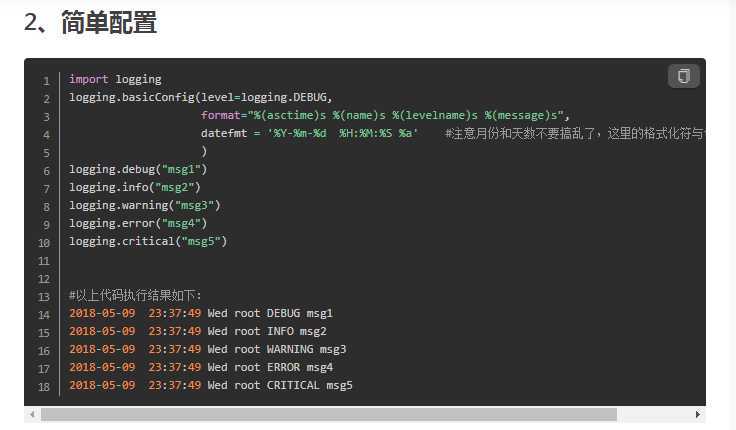This screenshot has height=430, width=736.
Task: Click the logging.warning("msg3") line
Action: click(x=145, y=205)
